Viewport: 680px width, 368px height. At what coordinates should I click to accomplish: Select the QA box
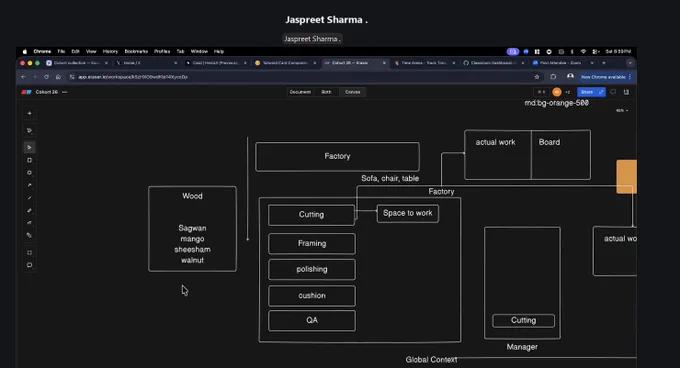pyautogui.click(x=312, y=321)
